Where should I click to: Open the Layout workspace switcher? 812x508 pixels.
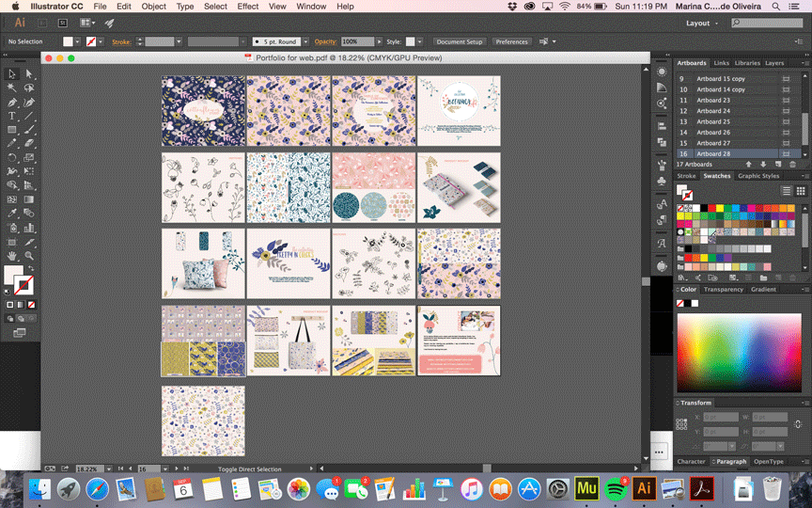click(x=702, y=24)
